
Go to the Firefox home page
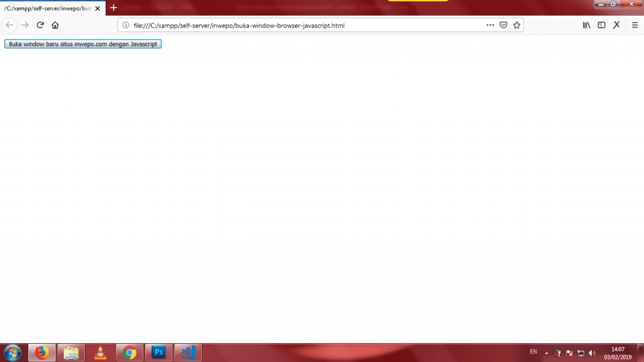tap(55, 25)
